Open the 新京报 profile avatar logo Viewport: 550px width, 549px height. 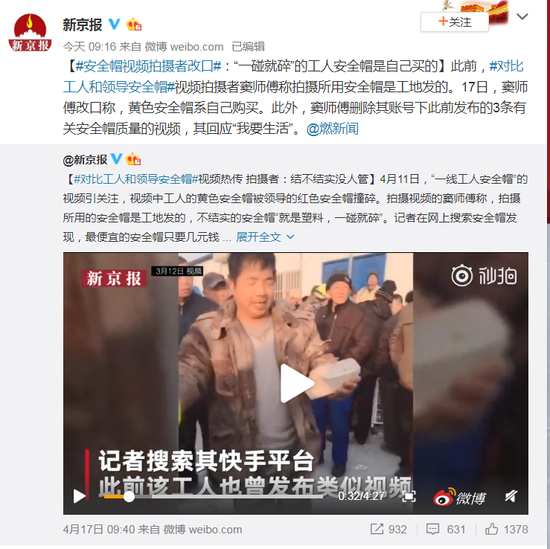(x=30, y=33)
